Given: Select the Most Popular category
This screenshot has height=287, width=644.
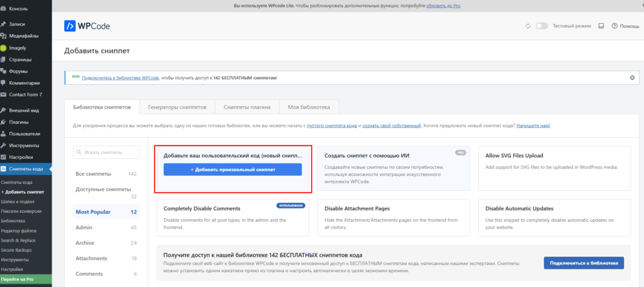Looking at the screenshot, I should [x=106, y=212].
